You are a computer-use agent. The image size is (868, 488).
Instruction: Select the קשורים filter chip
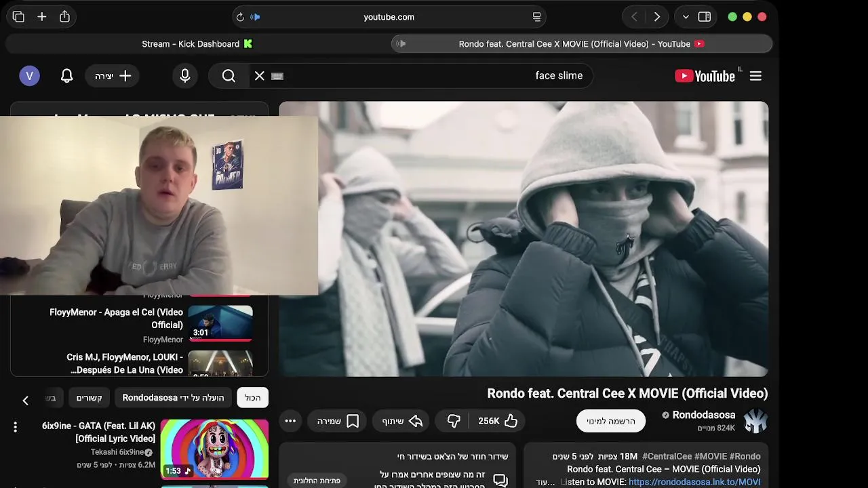pos(89,398)
